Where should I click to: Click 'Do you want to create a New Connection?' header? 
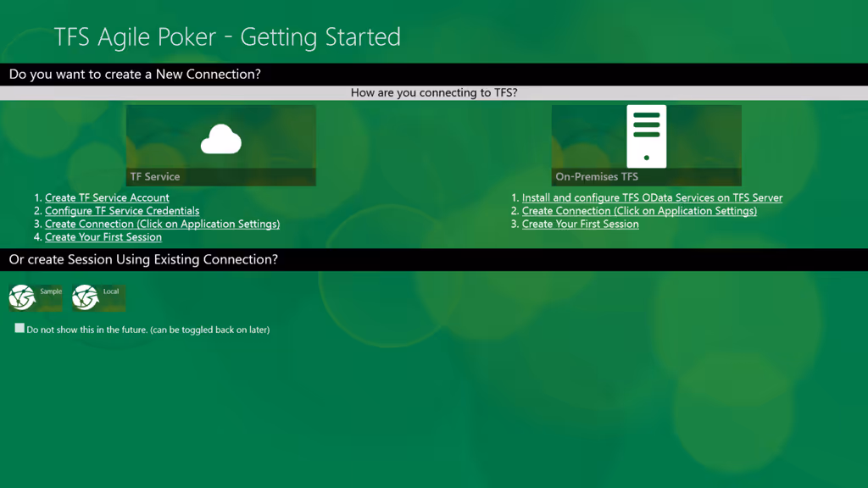pos(135,75)
